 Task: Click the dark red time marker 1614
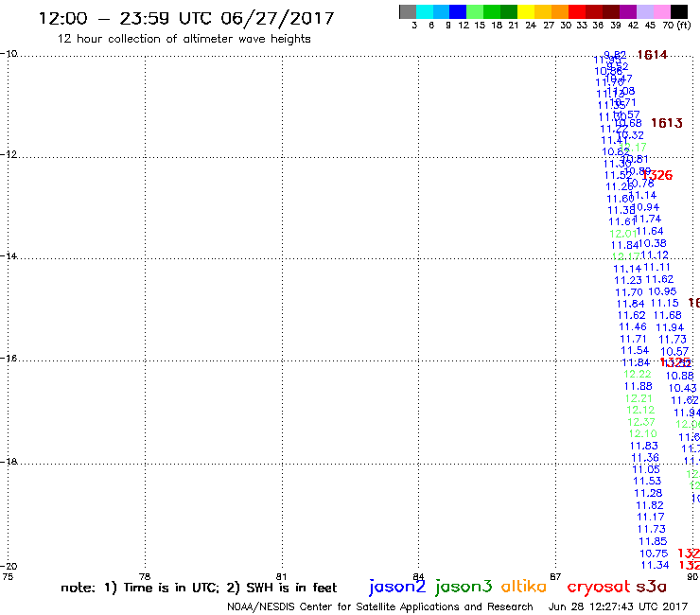pyautogui.click(x=652, y=55)
